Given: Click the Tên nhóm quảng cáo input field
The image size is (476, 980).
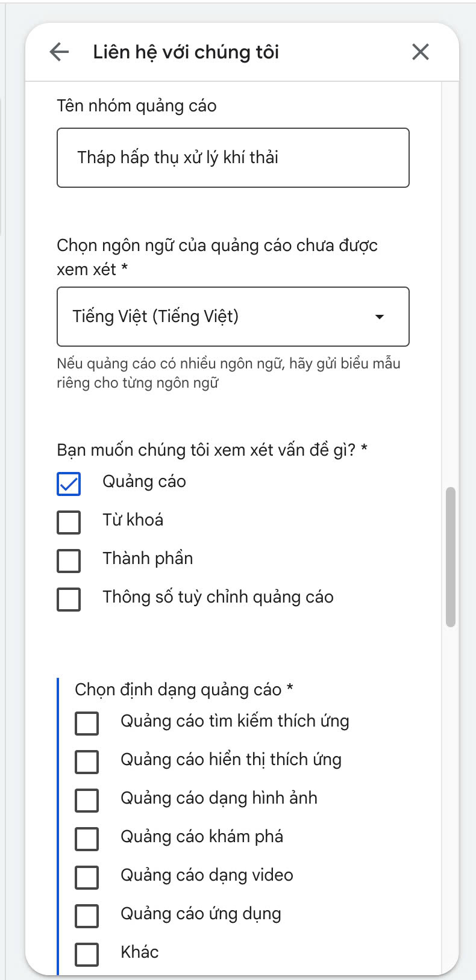Looking at the screenshot, I should (x=233, y=158).
